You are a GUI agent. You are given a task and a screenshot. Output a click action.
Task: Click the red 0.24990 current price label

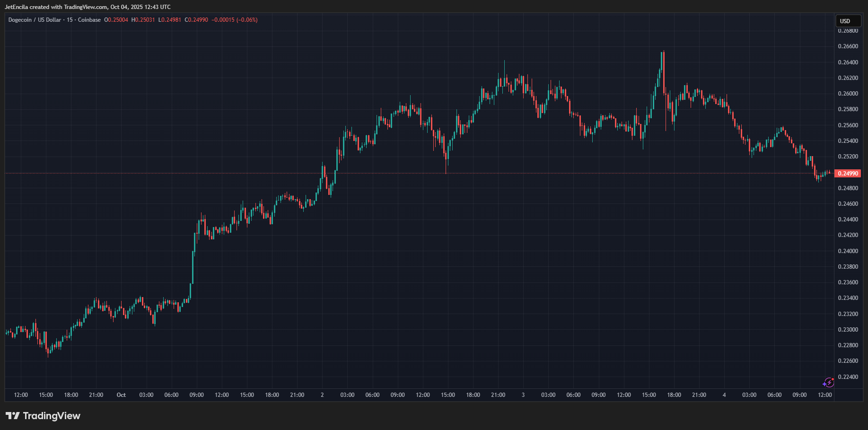pos(848,174)
